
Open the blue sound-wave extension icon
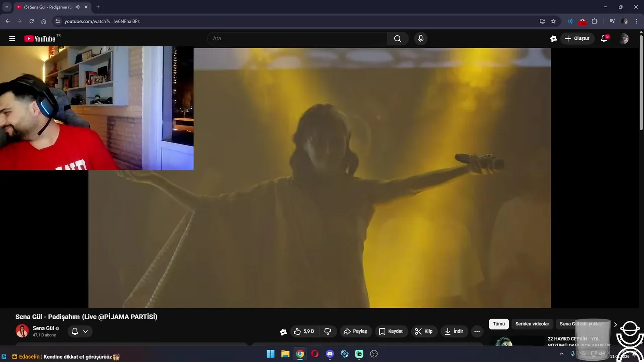tap(570, 21)
